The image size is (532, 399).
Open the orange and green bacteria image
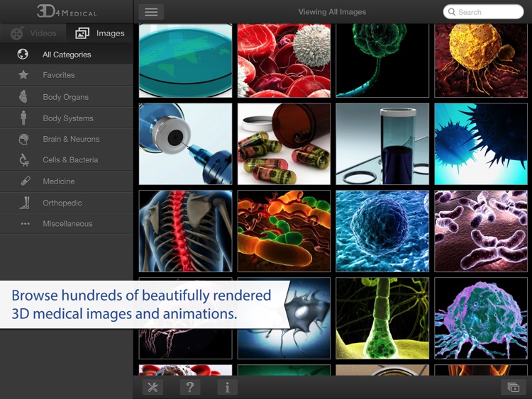pyautogui.click(x=284, y=231)
